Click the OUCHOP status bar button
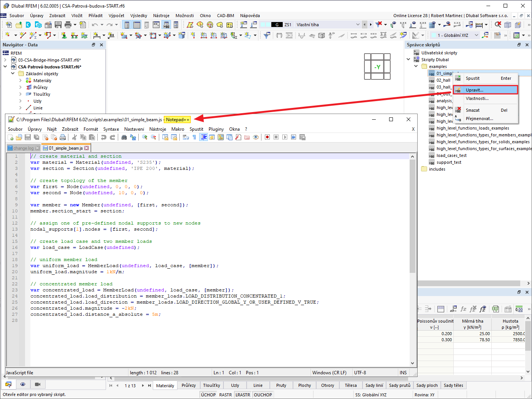 [x=263, y=395]
